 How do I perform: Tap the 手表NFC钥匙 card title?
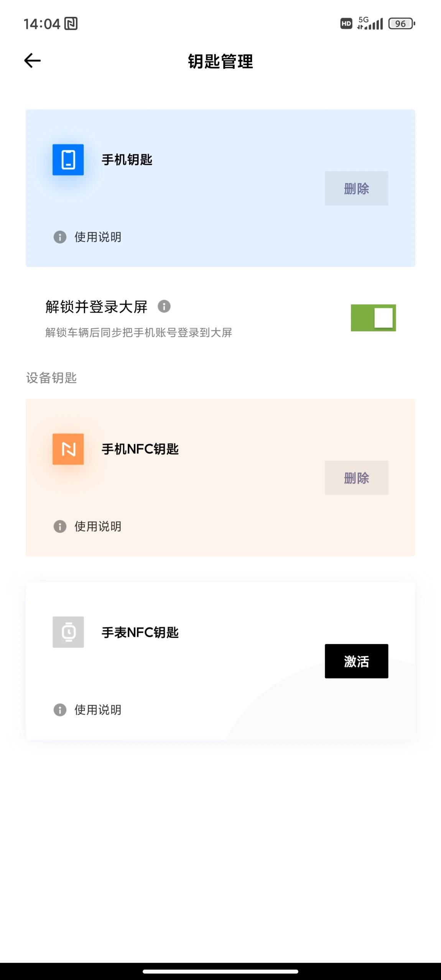[x=140, y=632]
